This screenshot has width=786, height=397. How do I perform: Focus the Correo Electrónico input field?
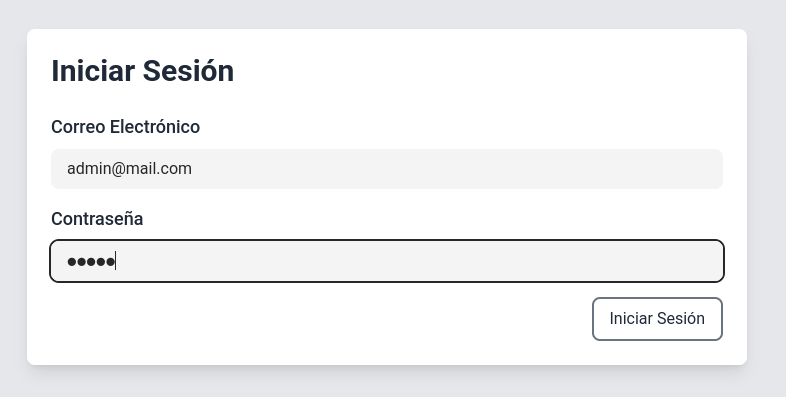(x=387, y=169)
